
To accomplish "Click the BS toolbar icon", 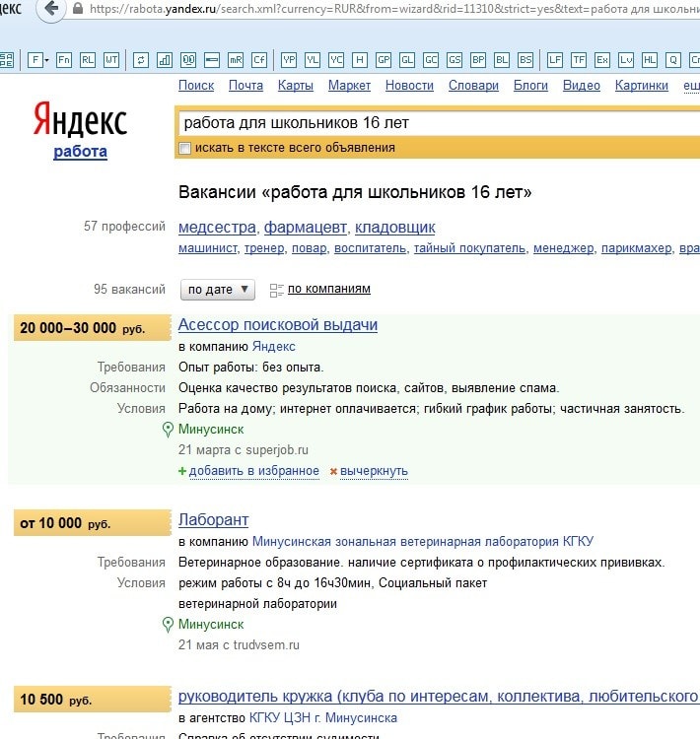I will [x=525, y=60].
